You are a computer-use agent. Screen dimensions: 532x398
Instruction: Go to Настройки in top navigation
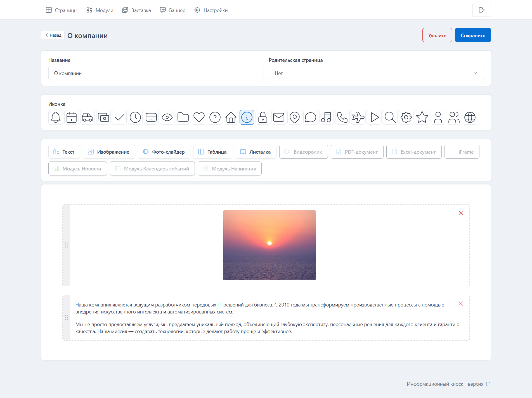pos(211,10)
